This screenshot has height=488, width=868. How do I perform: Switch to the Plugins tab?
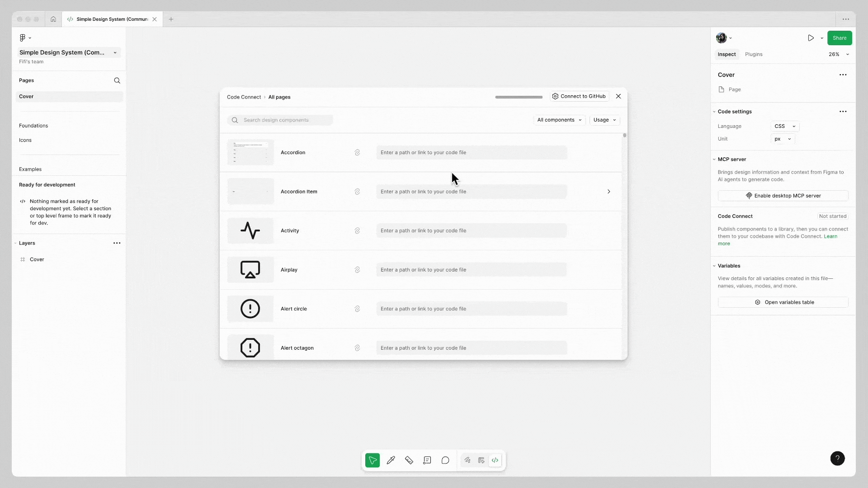[x=754, y=54]
